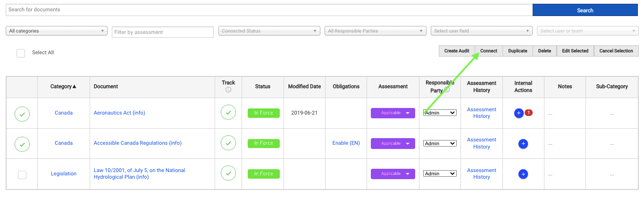Expand the Connected Status filter
Viewport: 644px width, 198px height.
269,31
